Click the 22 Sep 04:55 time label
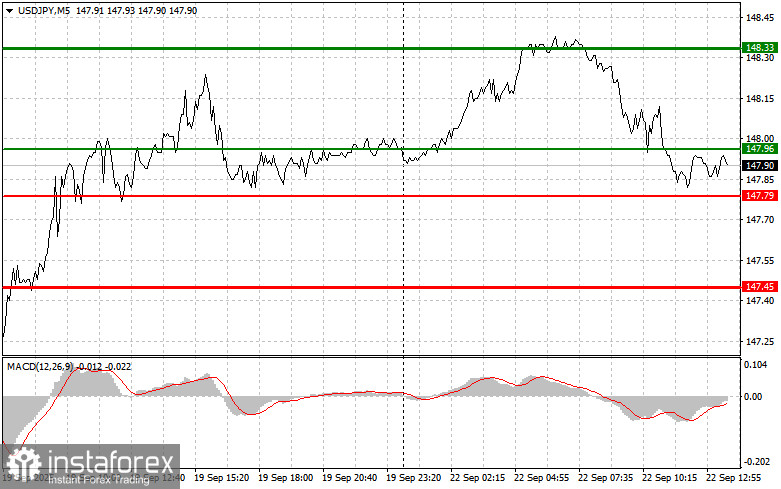781x489 pixels. 541,478
